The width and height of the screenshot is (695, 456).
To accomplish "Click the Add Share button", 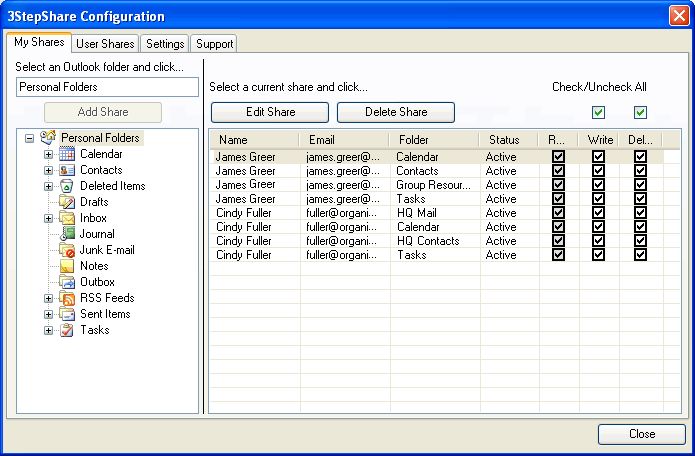I will pyautogui.click(x=103, y=112).
